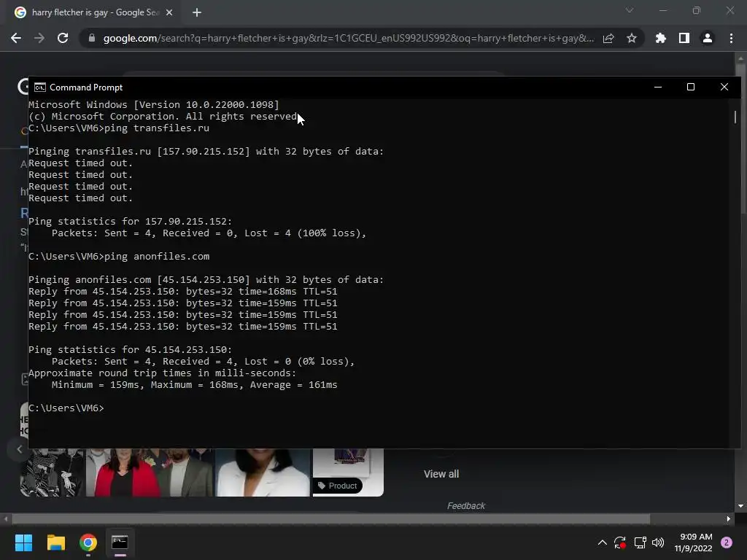
Task: Toggle Chrome's side panel icon
Action: pos(684,38)
